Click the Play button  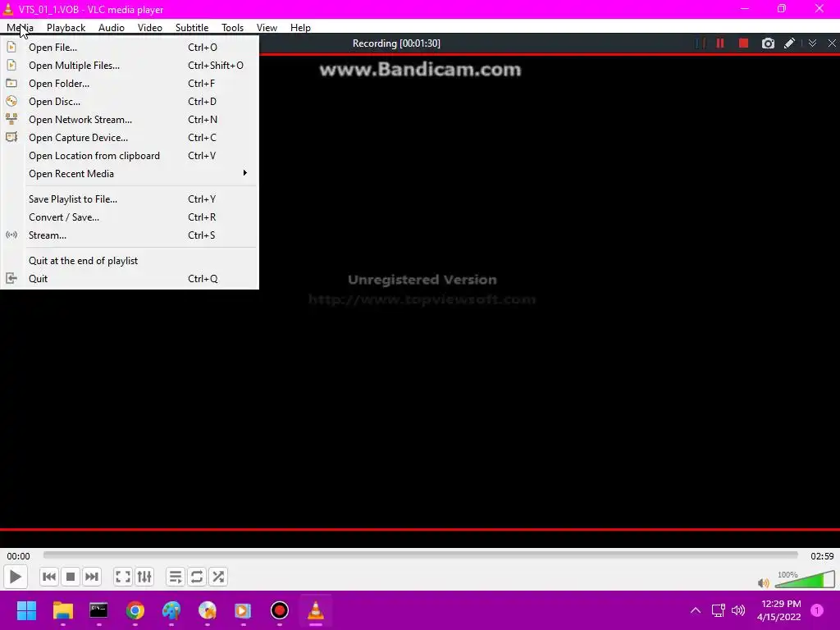[15, 577]
